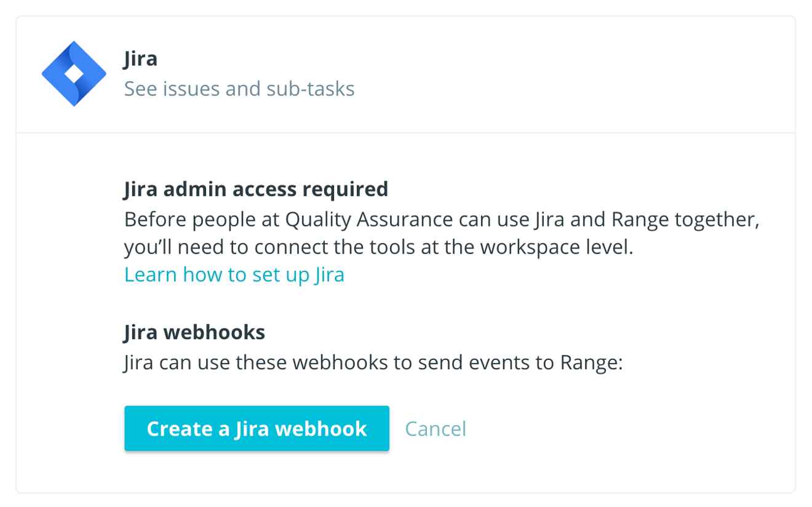Open the Learn how to set up Jira link
The height and width of the screenshot is (507, 812).
(234, 274)
